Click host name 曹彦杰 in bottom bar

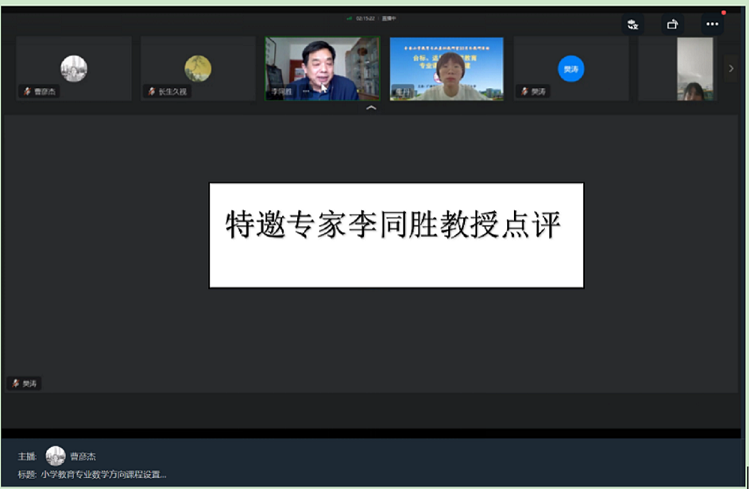coord(83,456)
